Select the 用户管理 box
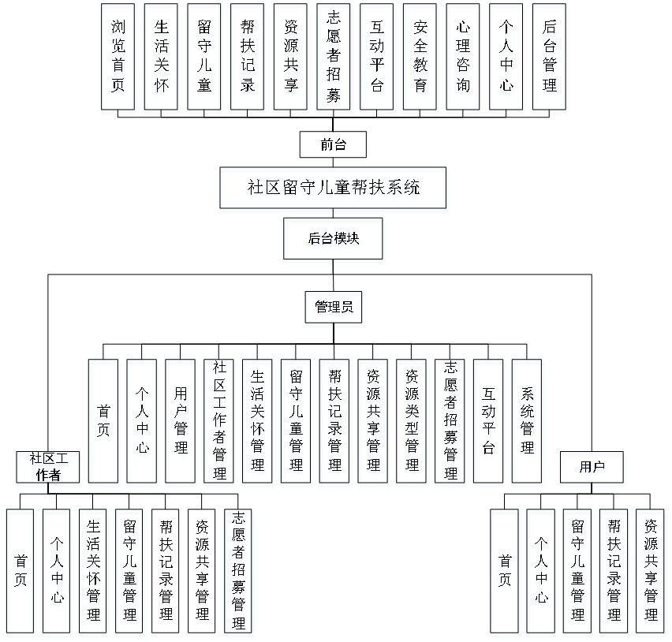 (181, 421)
